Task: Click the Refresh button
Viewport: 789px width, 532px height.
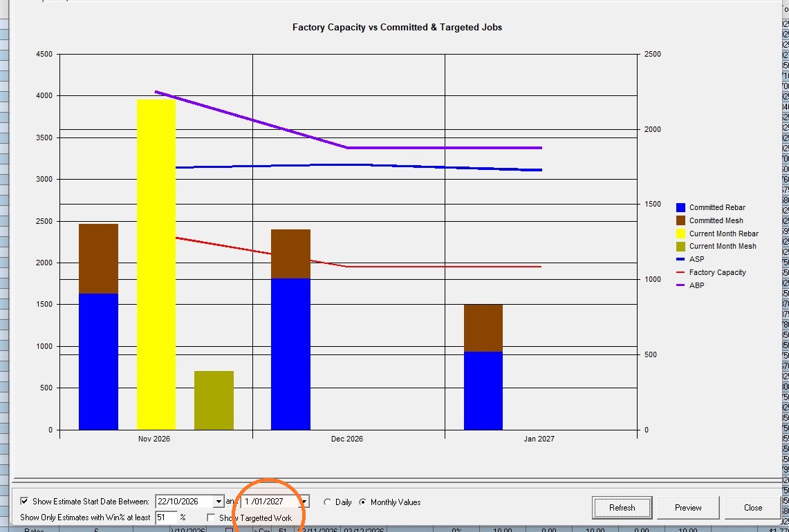Action: pos(622,507)
